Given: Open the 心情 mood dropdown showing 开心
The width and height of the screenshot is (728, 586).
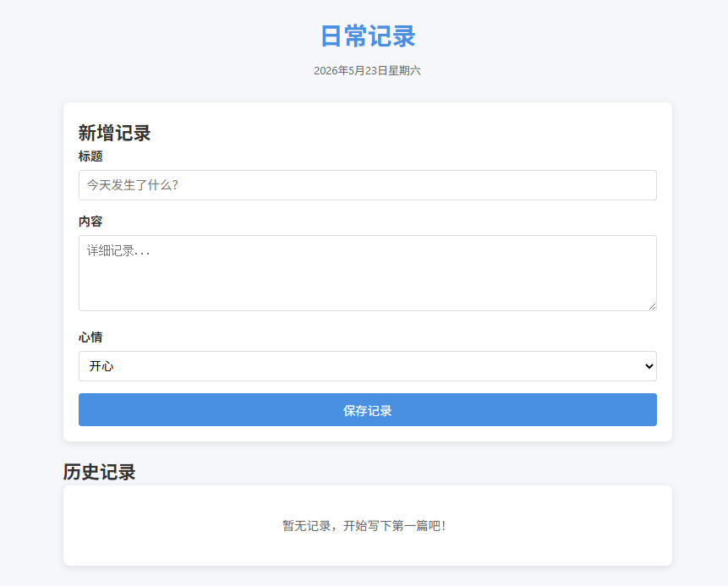Looking at the screenshot, I should pyautogui.click(x=367, y=366).
